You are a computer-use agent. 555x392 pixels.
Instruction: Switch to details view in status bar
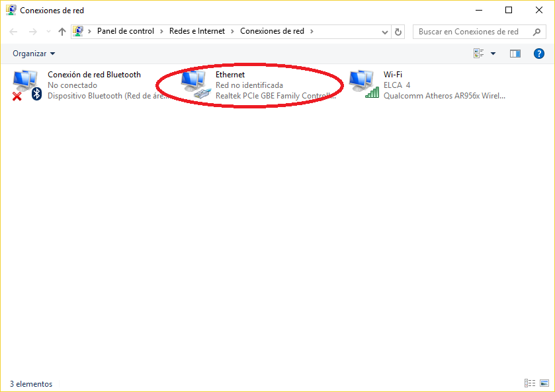529,383
